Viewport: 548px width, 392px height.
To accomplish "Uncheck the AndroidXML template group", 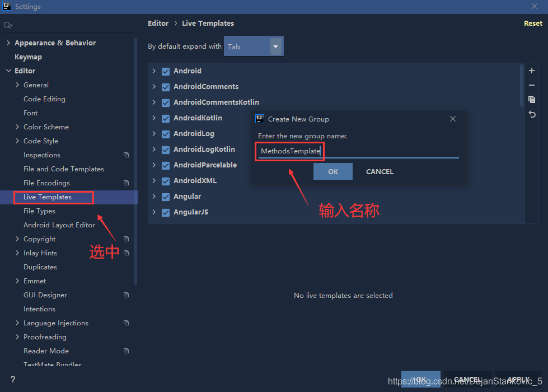I will (x=166, y=181).
